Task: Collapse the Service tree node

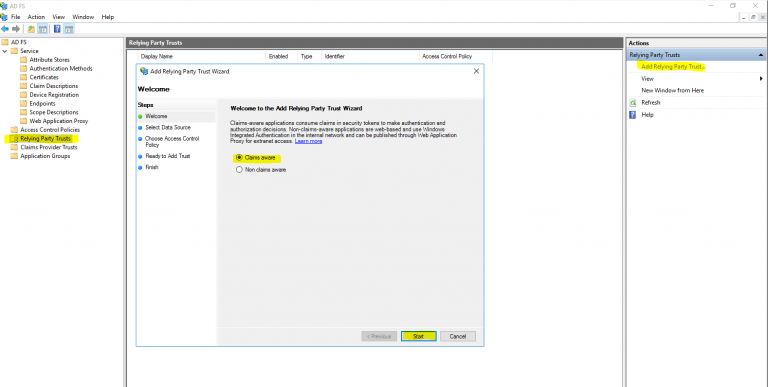Action: tap(5, 51)
